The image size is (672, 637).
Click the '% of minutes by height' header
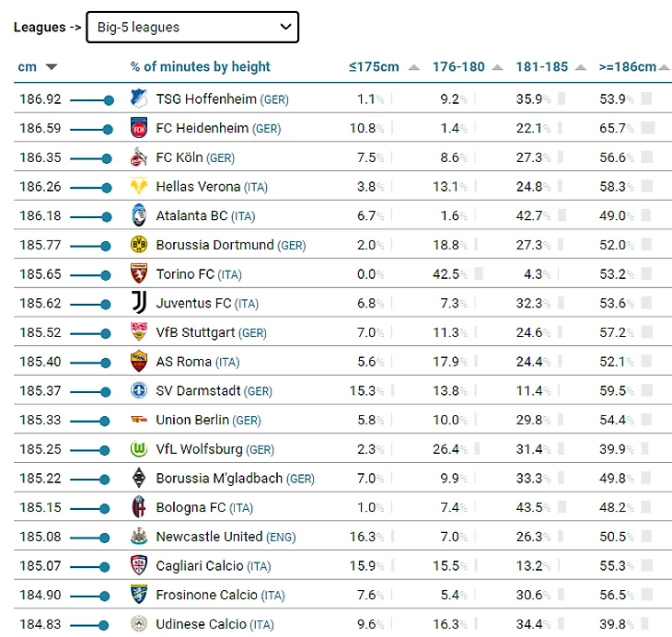[201, 67]
